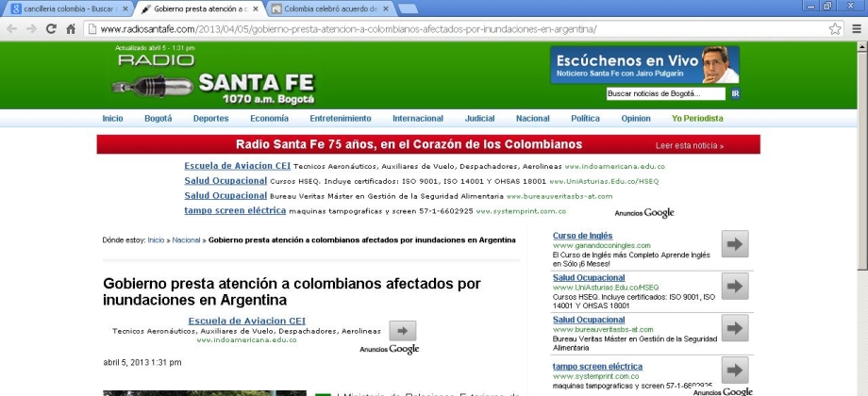Screen dimensions: 868x396
Task: Open the Judicial section
Action: click(479, 119)
